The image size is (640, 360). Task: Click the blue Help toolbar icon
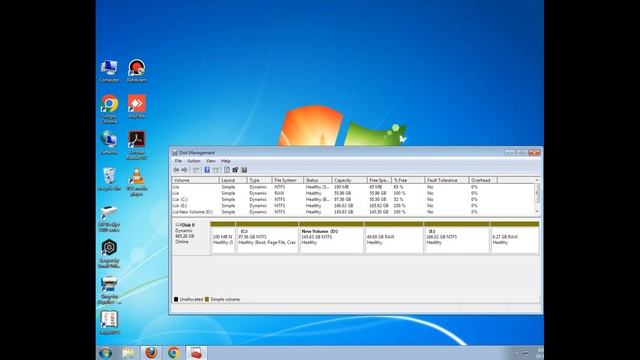point(207,170)
